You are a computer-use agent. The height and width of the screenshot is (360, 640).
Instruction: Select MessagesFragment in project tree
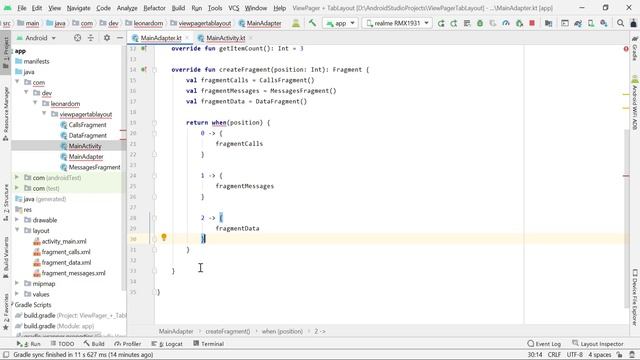(94, 167)
